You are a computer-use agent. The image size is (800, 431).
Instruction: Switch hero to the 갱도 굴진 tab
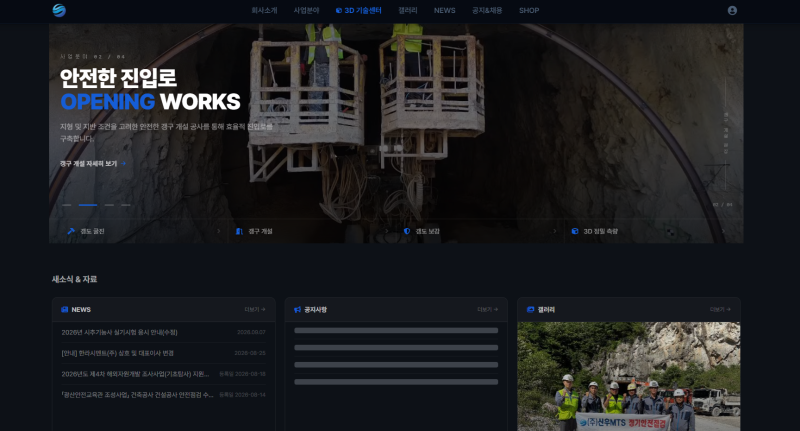point(144,231)
